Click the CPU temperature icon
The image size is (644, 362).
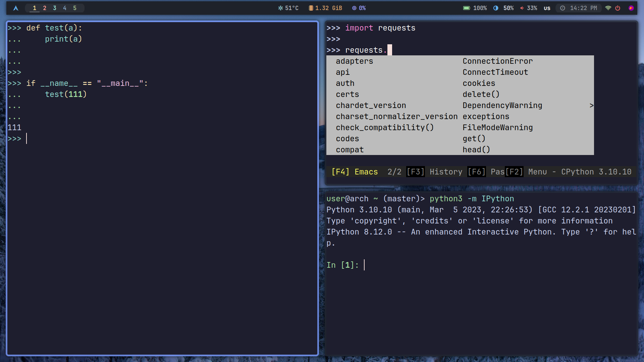pyautogui.click(x=280, y=8)
